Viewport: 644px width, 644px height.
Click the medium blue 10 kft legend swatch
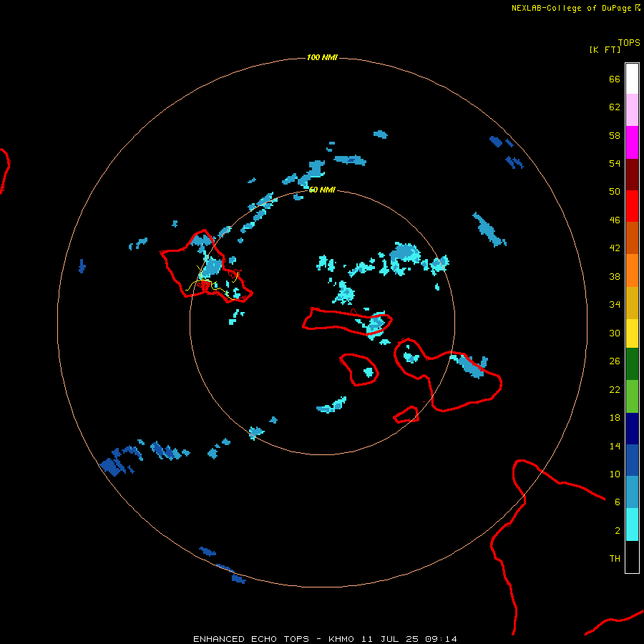pyautogui.click(x=632, y=460)
